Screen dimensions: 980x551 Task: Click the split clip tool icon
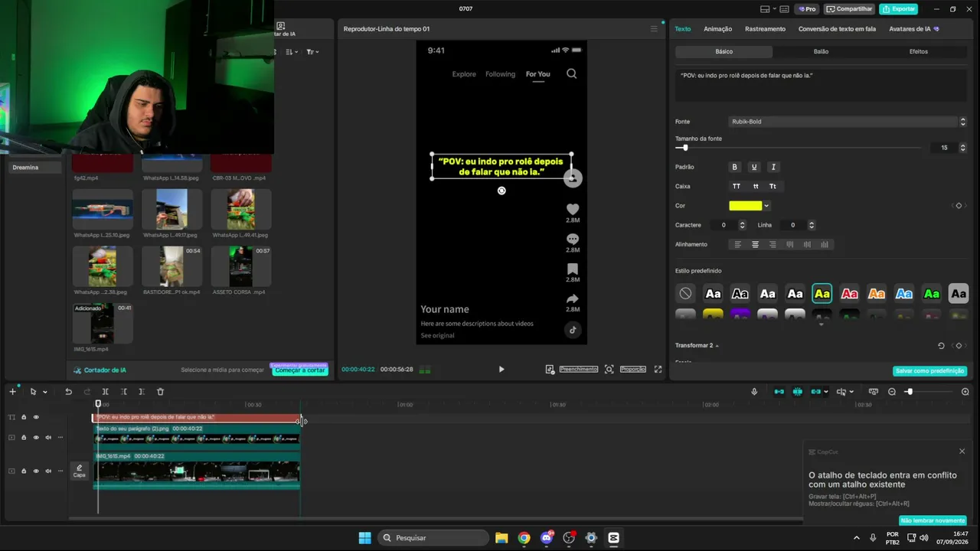tap(106, 392)
